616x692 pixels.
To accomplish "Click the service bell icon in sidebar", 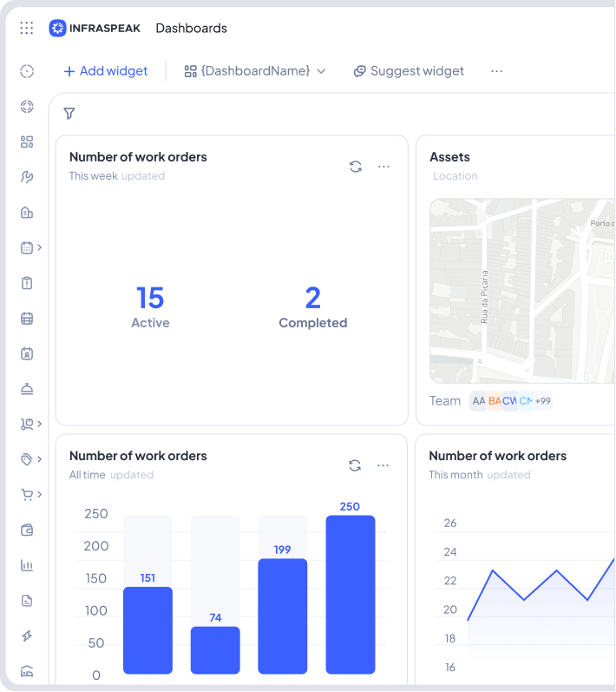I will [27, 389].
